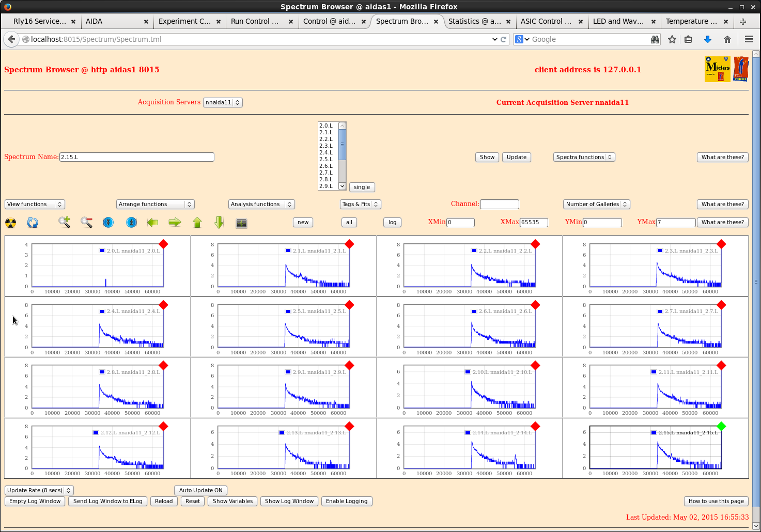Click the Spectrum Name input field
Image resolution: width=761 pixels, height=532 pixels.
coord(137,157)
